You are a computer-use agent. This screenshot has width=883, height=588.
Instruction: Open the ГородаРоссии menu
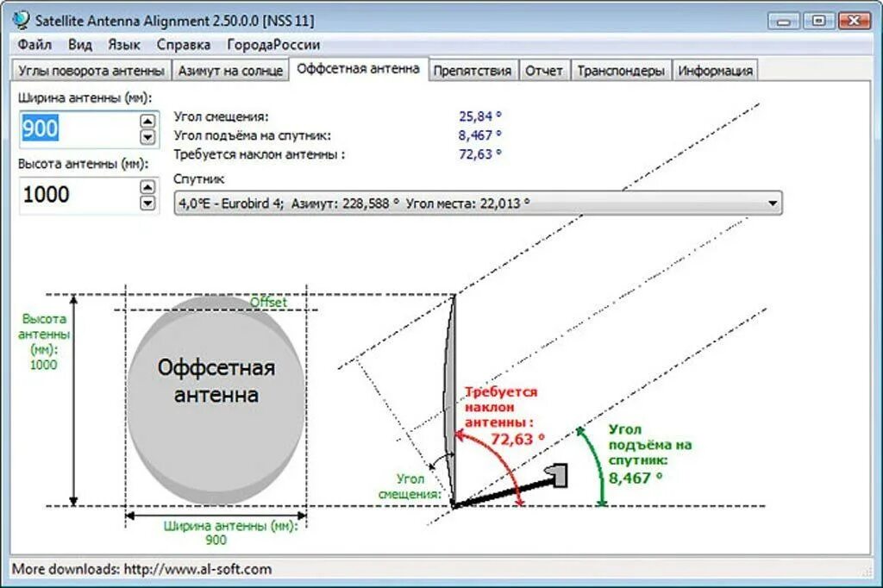[x=273, y=45]
